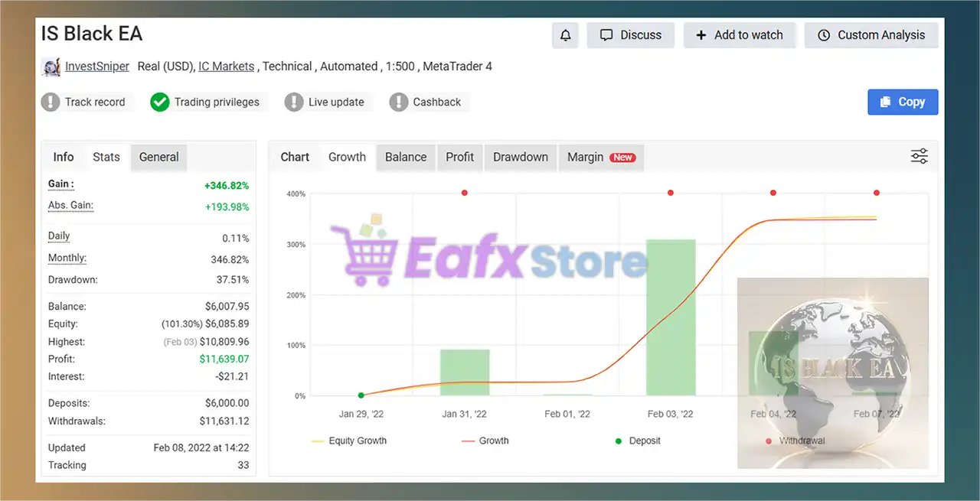
Task: Click the Profit $11,639.07 value
Action: (224, 359)
